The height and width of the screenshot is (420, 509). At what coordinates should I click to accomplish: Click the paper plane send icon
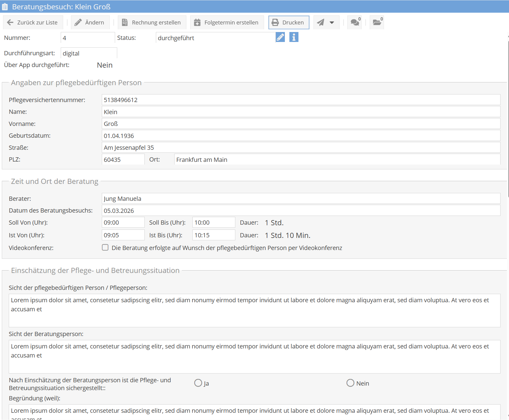(x=321, y=22)
